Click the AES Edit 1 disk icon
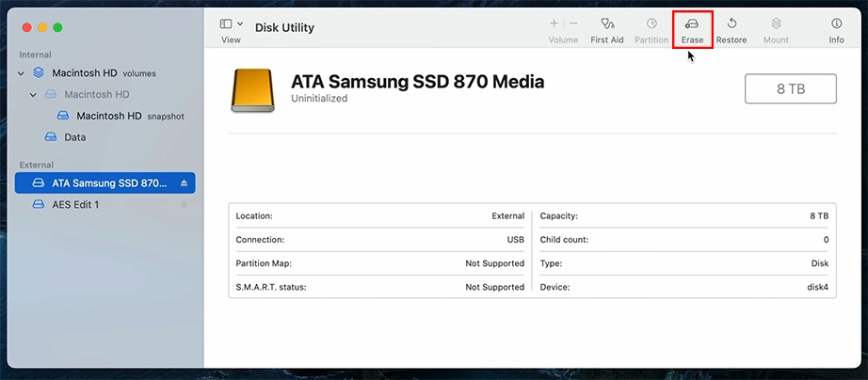The width and height of the screenshot is (868, 380). [x=39, y=205]
